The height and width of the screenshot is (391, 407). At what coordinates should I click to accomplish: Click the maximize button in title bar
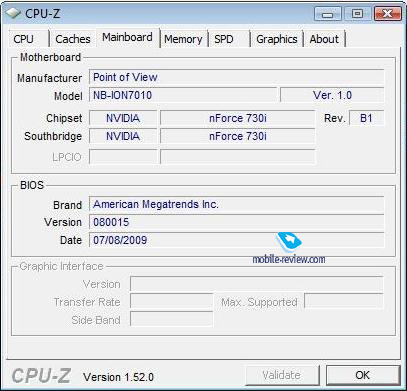357,14
